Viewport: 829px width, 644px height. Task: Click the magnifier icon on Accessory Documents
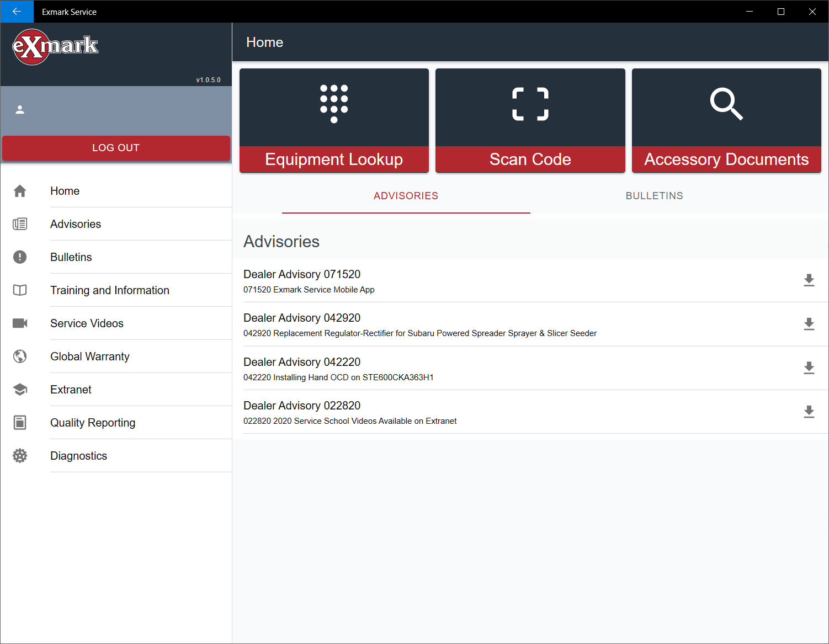pyautogui.click(x=726, y=104)
